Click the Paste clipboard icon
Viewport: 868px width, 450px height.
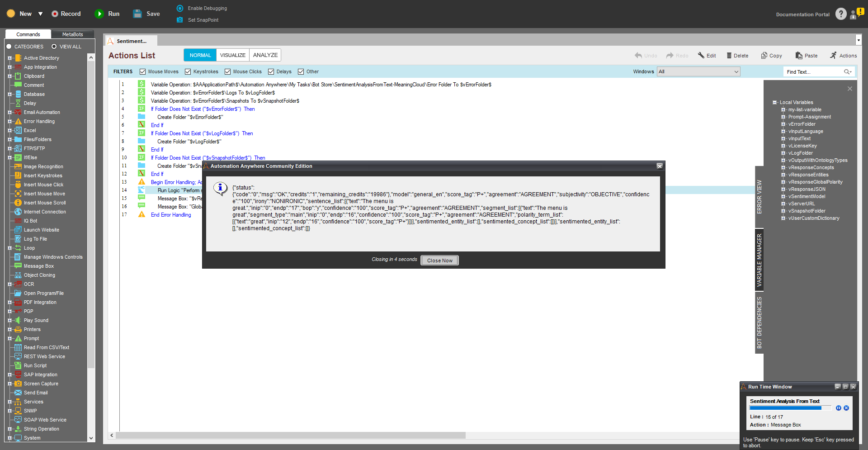pyautogui.click(x=799, y=56)
